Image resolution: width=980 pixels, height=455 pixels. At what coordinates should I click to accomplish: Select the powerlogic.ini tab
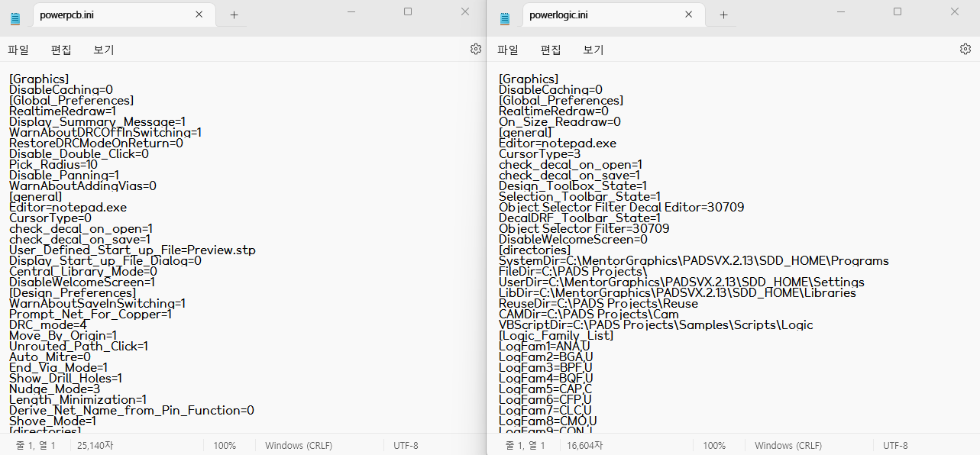(x=597, y=15)
